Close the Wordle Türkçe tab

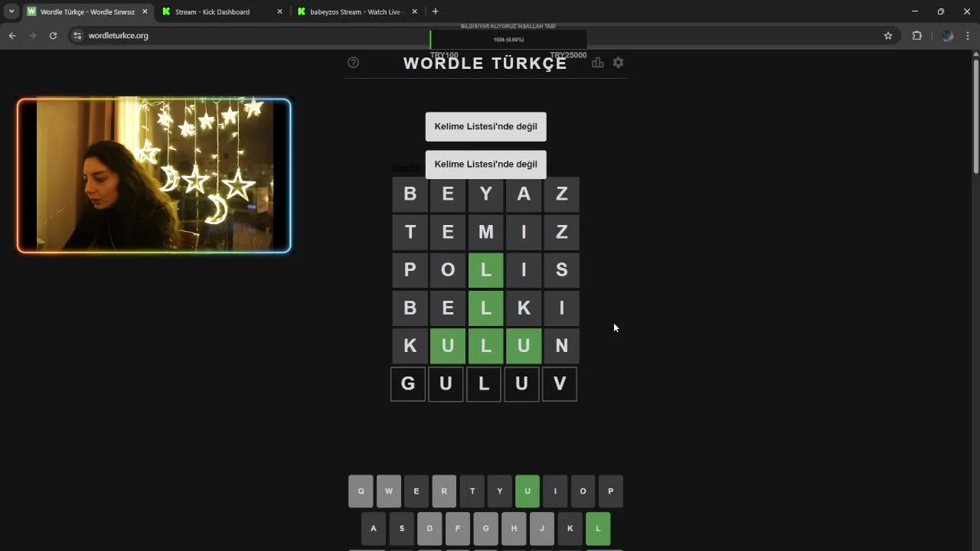145,11
